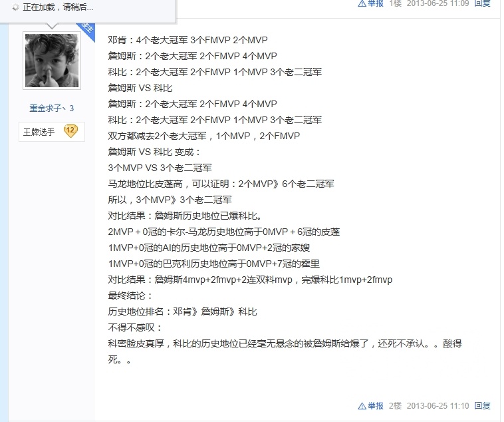The image size is (504, 422).
Task: Click timestamp 2013-06-25 11:10
Action: point(438,406)
